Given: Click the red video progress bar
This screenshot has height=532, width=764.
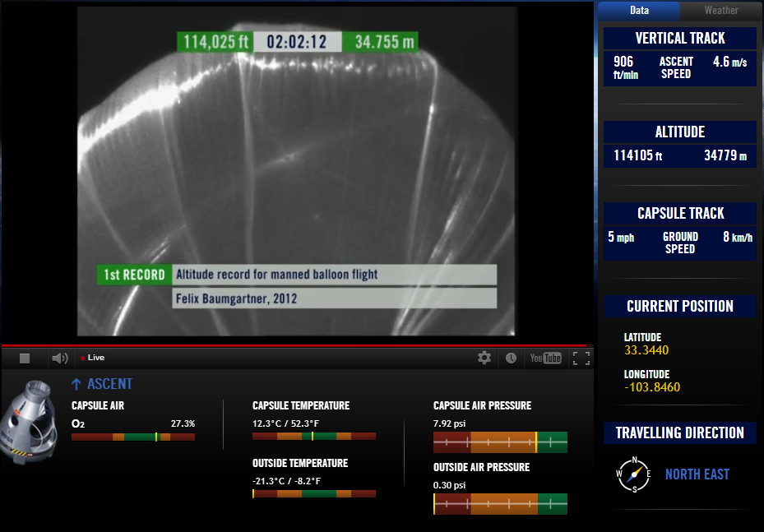Looking at the screenshot, I should tap(297, 345).
